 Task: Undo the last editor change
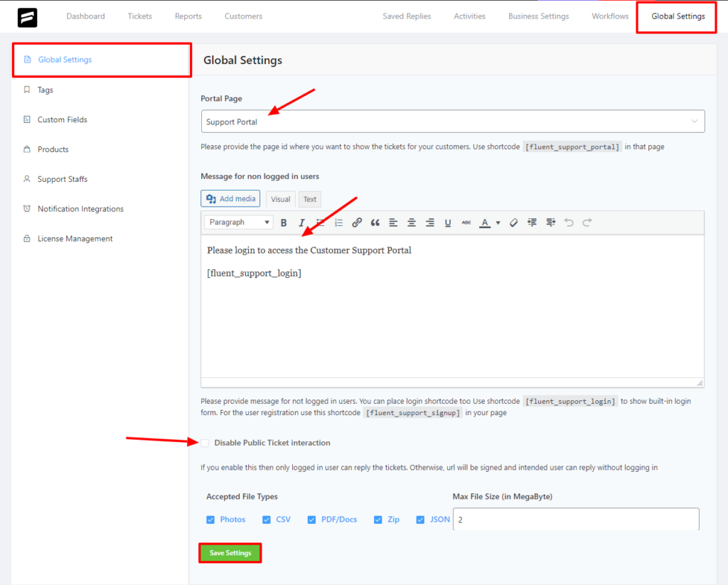pyautogui.click(x=569, y=222)
